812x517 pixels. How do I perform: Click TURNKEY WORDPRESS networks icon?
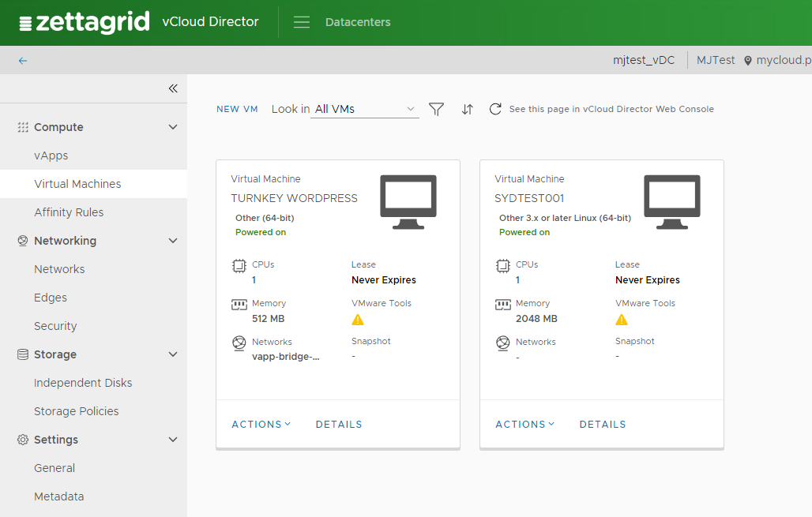click(239, 343)
